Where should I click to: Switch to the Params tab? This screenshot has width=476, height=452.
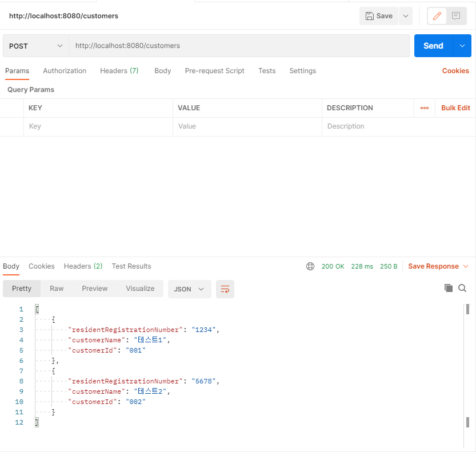[17, 71]
